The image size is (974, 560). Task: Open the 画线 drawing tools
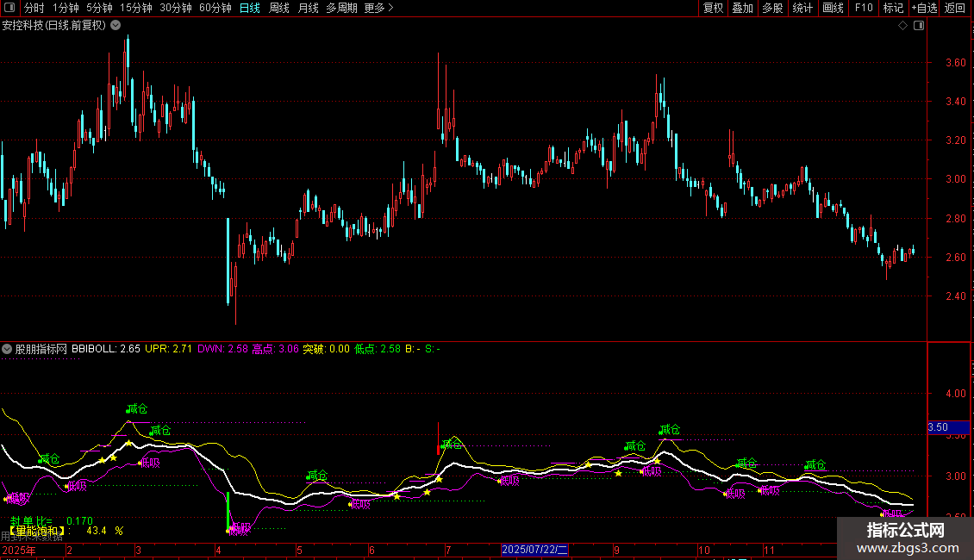[x=833, y=9]
